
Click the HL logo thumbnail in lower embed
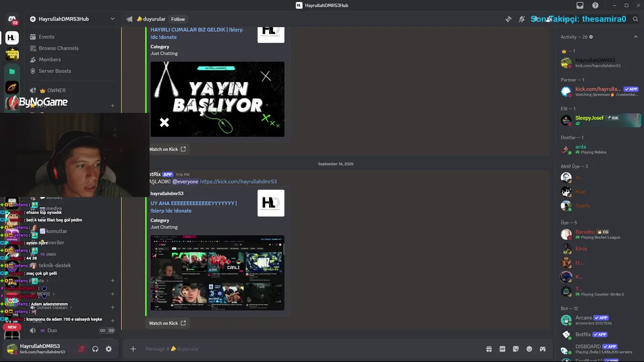point(271,203)
